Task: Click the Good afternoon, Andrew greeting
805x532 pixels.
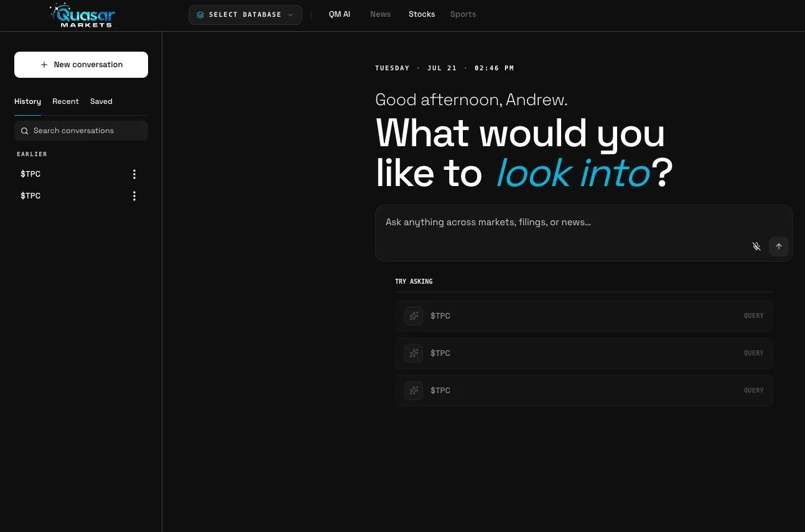Action: click(x=472, y=100)
